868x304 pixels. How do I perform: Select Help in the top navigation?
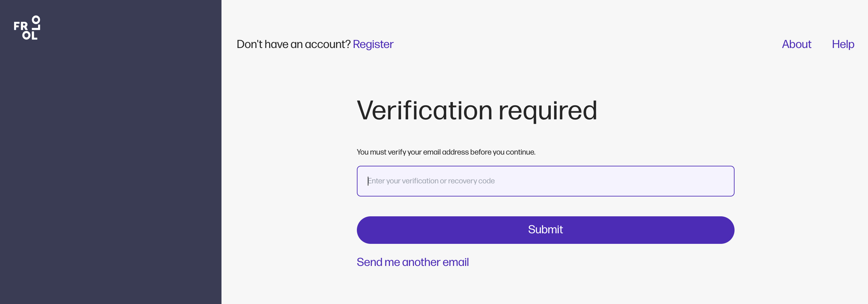(842, 44)
